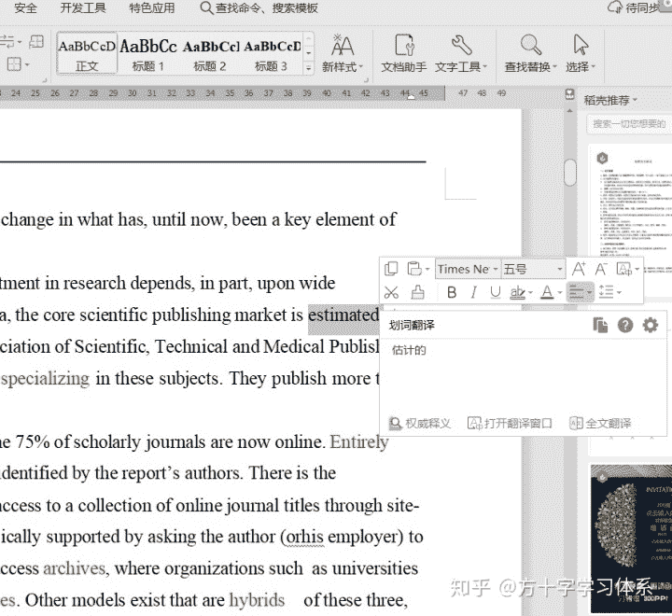Viewport: 672px width, 616px height.
Task: Open the 开发工具 ribbon tab
Action: [x=83, y=8]
